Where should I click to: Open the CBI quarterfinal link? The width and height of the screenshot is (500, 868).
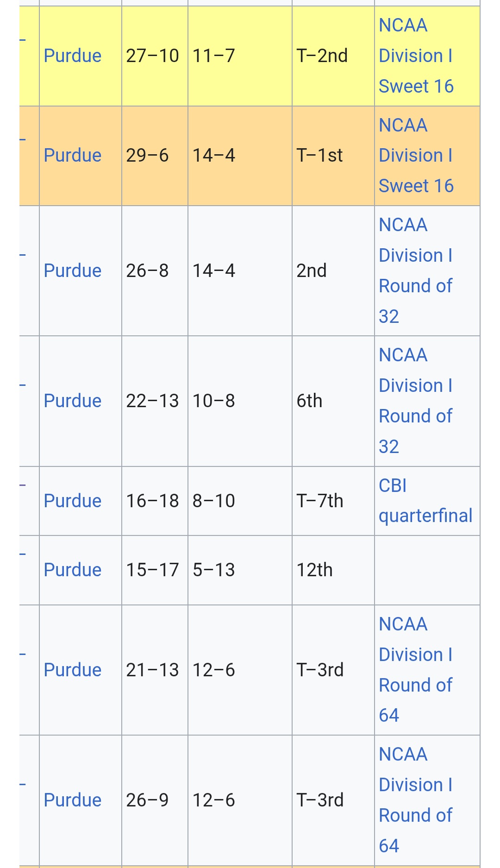(425, 501)
